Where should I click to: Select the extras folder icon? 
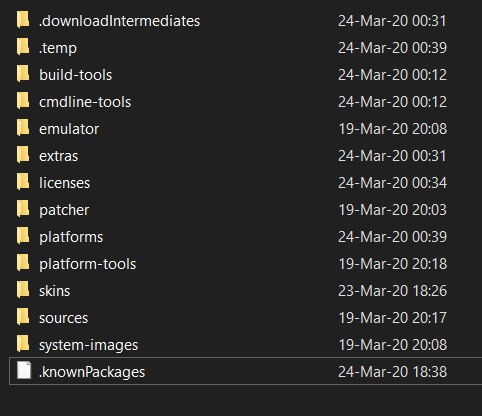[23, 154]
